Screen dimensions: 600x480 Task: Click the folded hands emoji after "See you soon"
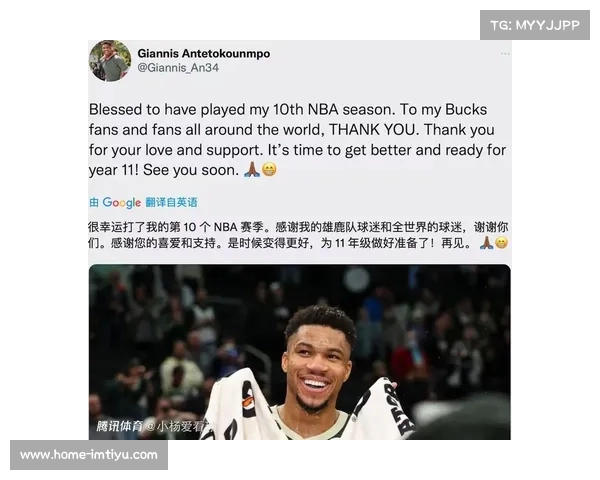pos(252,169)
